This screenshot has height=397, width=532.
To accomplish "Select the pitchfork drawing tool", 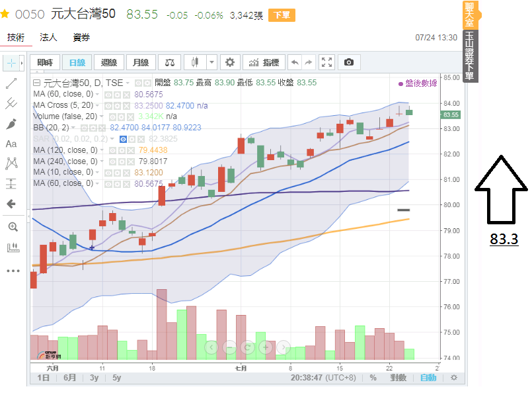I will pyautogui.click(x=11, y=104).
